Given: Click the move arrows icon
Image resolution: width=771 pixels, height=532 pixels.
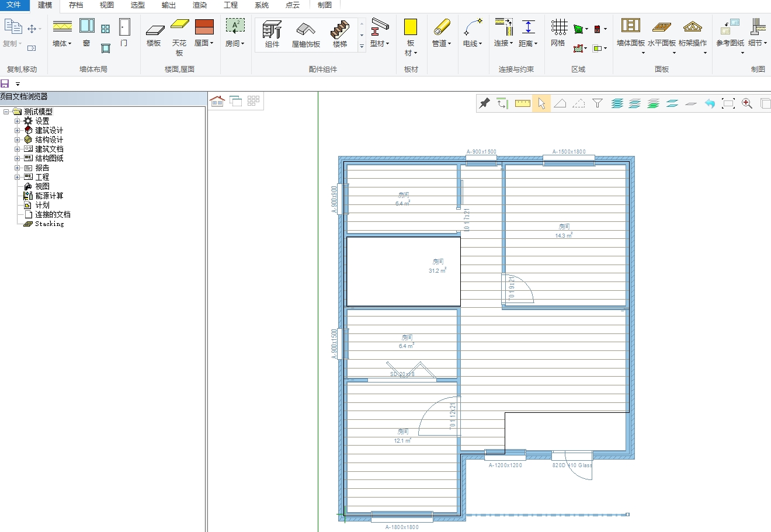Looking at the screenshot, I should 32,29.
